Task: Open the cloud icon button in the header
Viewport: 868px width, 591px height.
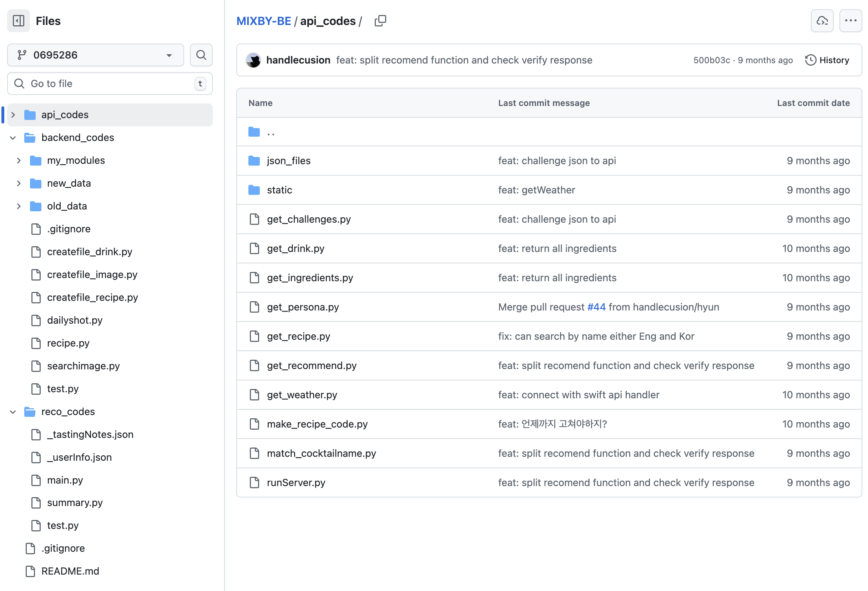Action: point(822,21)
